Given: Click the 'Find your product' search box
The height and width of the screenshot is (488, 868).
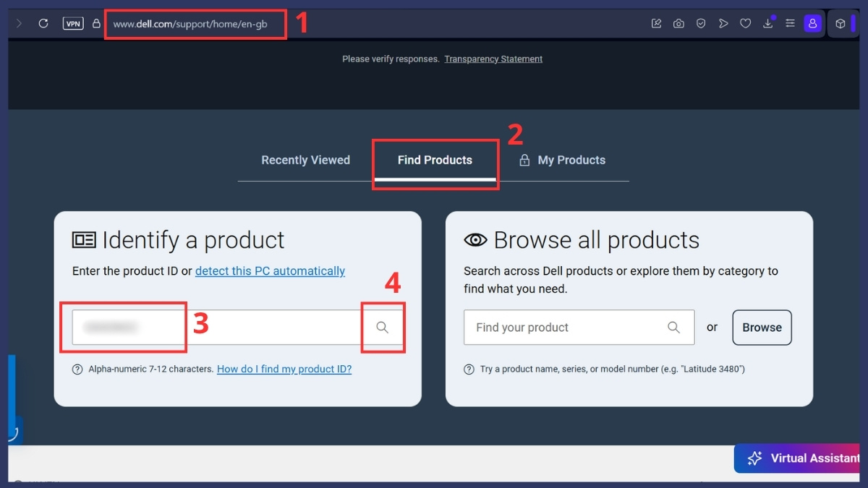Looking at the screenshot, I should [579, 328].
